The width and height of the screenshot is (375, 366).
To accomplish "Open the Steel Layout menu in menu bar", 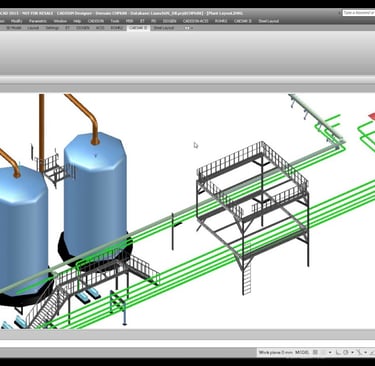I will click(268, 21).
